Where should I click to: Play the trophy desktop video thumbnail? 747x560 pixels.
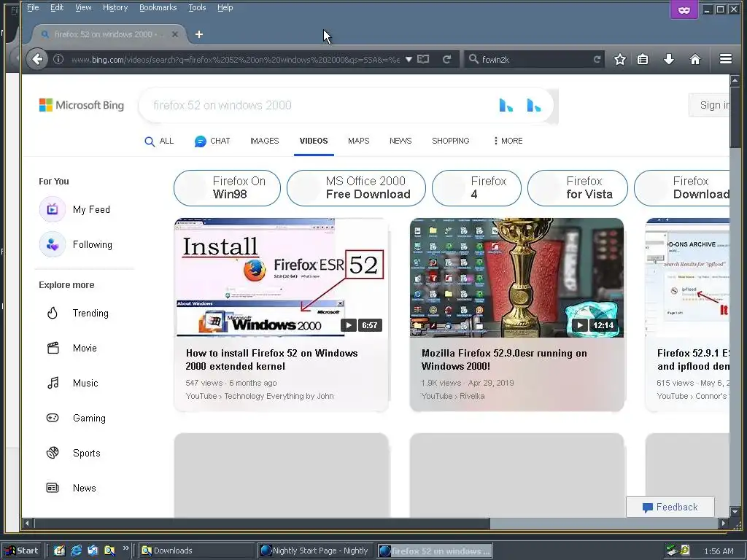(517, 278)
